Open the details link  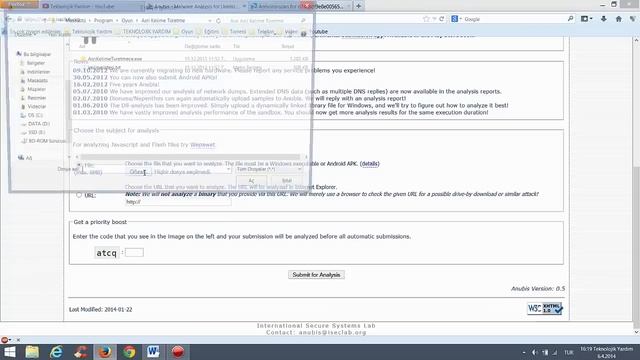(370, 164)
